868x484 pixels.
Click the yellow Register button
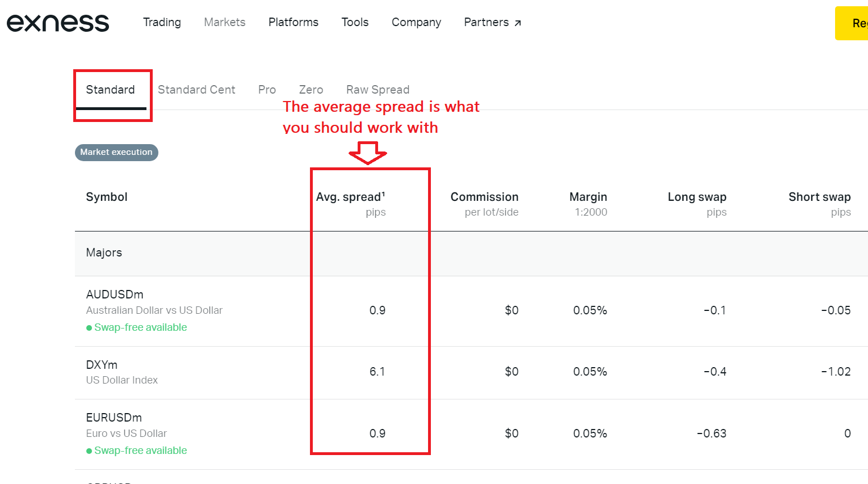click(852, 23)
